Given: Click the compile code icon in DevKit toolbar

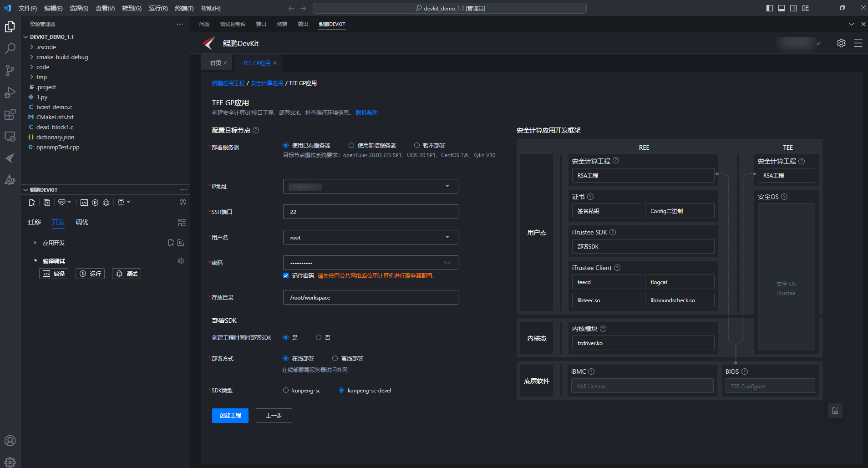Looking at the screenshot, I should 84,203.
